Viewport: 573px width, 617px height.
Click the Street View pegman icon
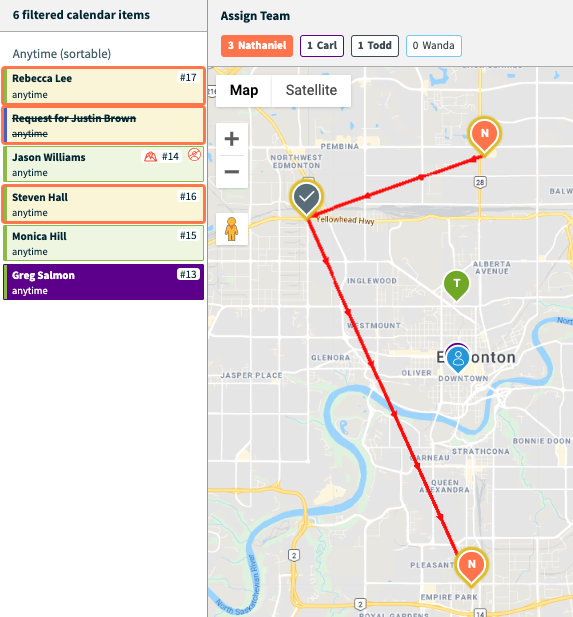click(232, 229)
